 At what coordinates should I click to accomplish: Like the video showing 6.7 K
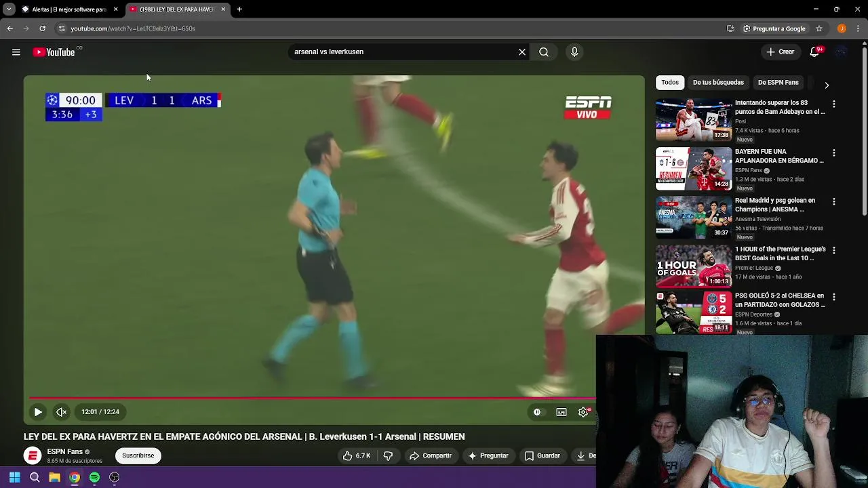coord(357,455)
